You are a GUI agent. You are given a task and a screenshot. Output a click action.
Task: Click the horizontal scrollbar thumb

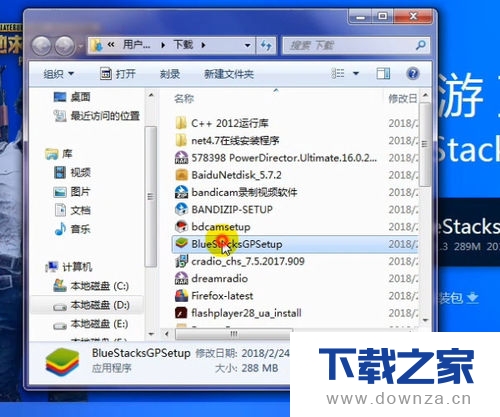(233, 334)
